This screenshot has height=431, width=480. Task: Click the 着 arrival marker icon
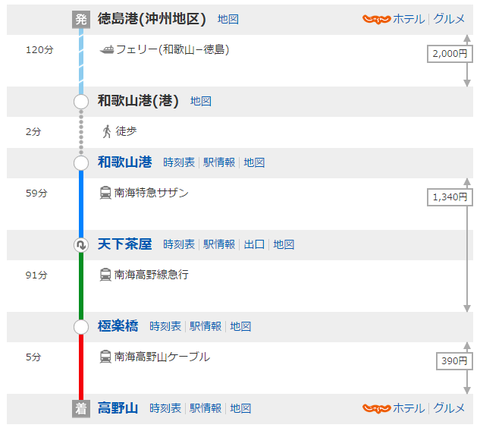pyautogui.click(x=81, y=409)
